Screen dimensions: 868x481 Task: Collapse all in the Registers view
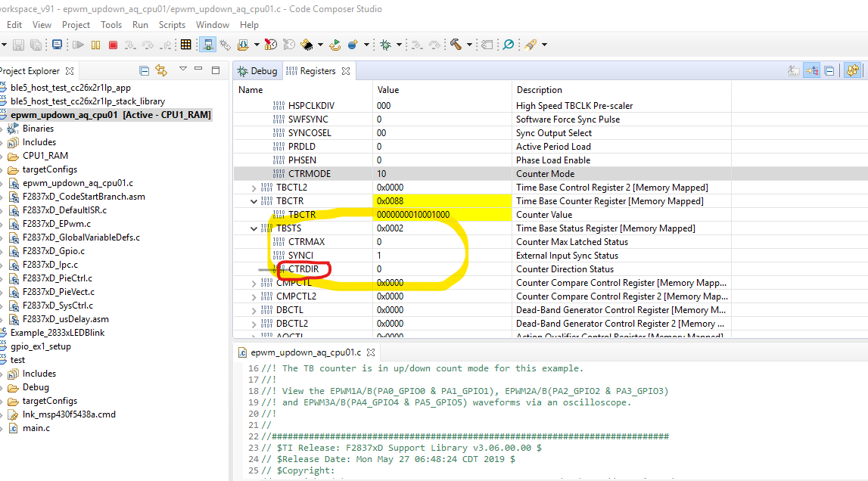[829, 71]
